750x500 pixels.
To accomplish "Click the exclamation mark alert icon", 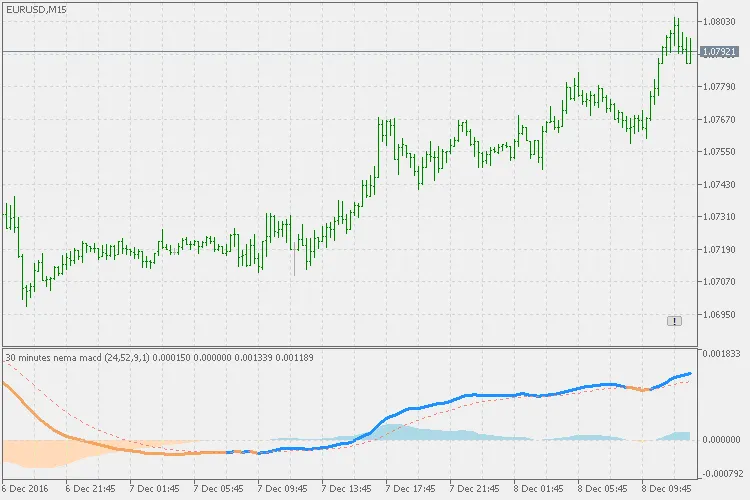I will pos(674,320).
